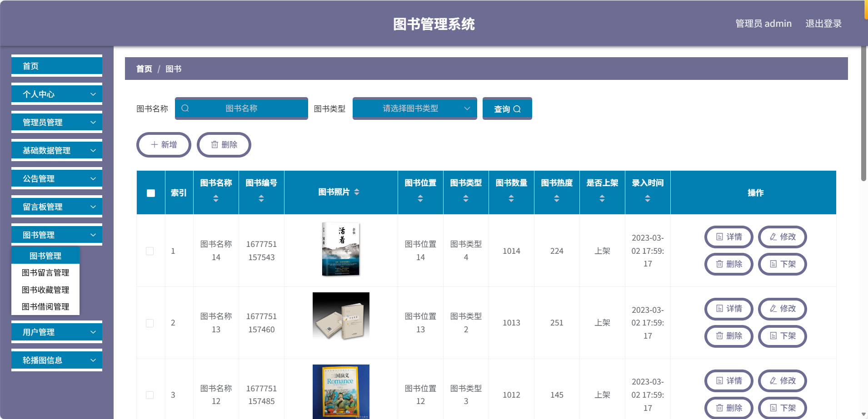Viewport: 868px width, 419px height.
Task: Click 退出登录 in the header
Action: pyautogui.click(x=823, y=24)
